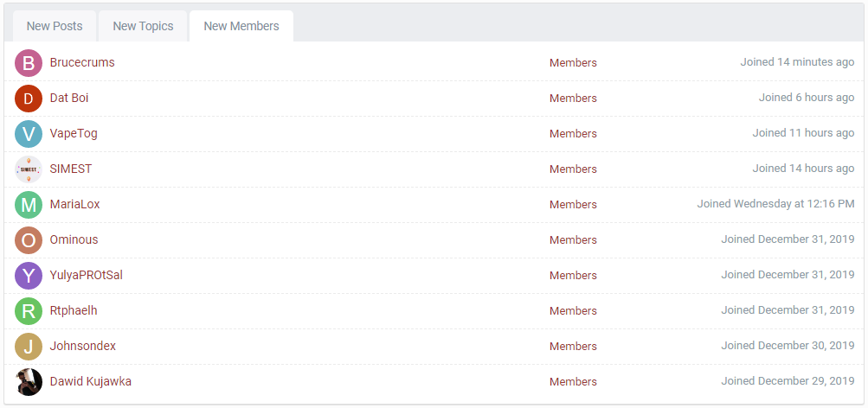Screen dimensions: 868x408
Task: Click the SIMEST profile picture
Action: [29, 169]
